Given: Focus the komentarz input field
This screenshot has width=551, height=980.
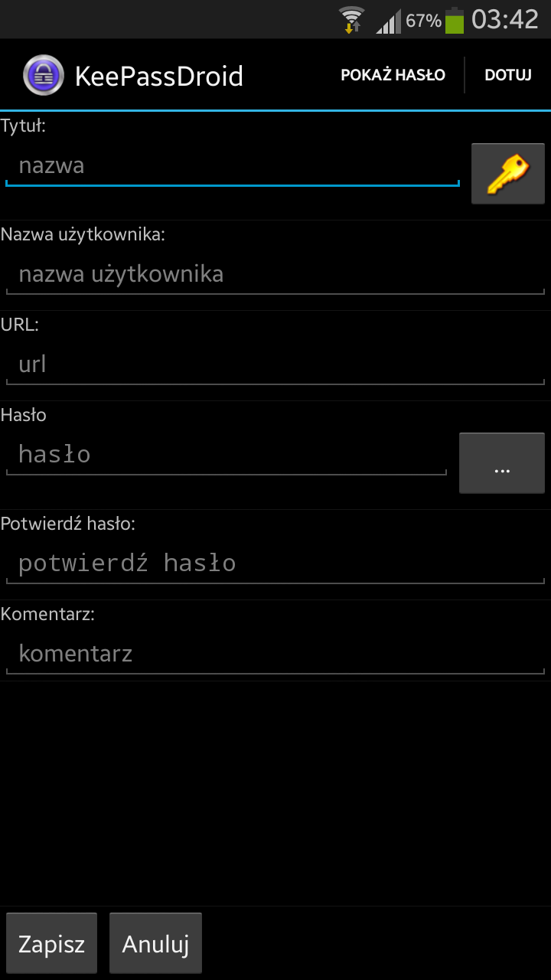Looking at the screenshot, I should click(x=275, y=654).
